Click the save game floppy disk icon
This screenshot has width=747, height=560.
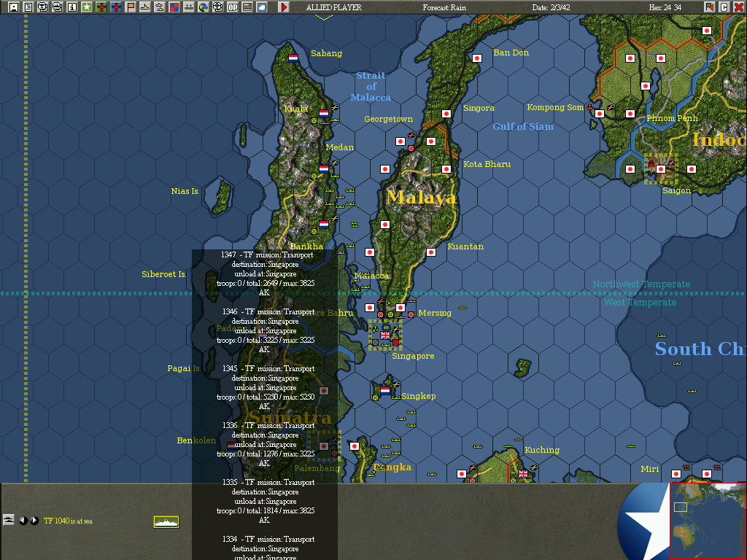click(x=13, y=7)
